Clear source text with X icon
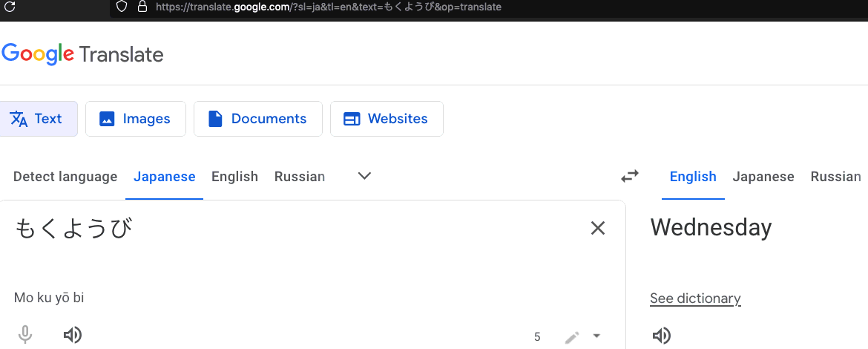868x349 pixels. 598,229
